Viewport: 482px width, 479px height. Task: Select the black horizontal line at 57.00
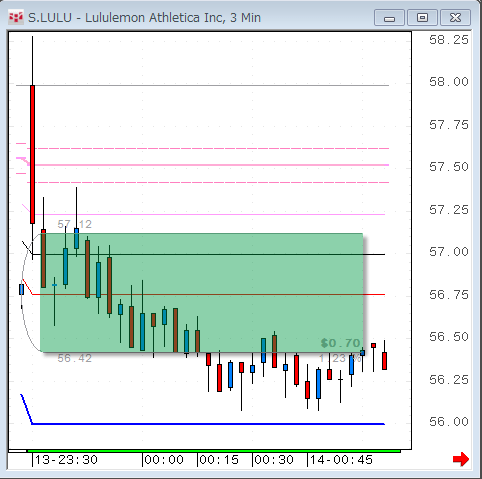[208, 254]
